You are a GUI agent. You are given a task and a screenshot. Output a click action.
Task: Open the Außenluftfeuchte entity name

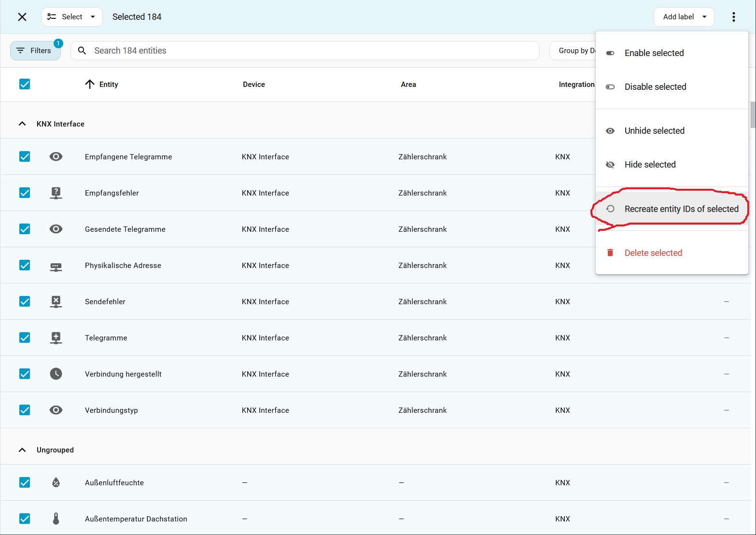114,483
